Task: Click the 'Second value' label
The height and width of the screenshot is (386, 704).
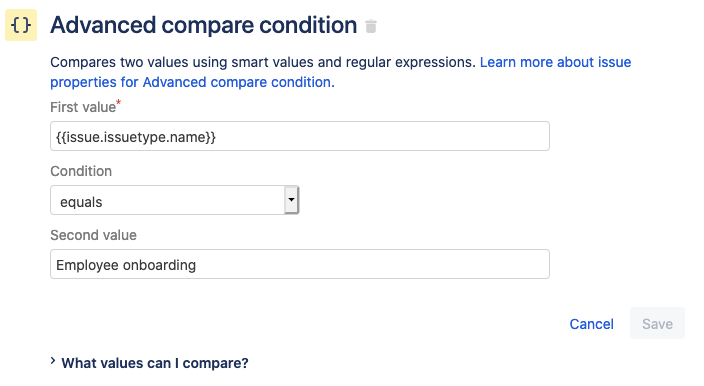Action: point(93,235)
